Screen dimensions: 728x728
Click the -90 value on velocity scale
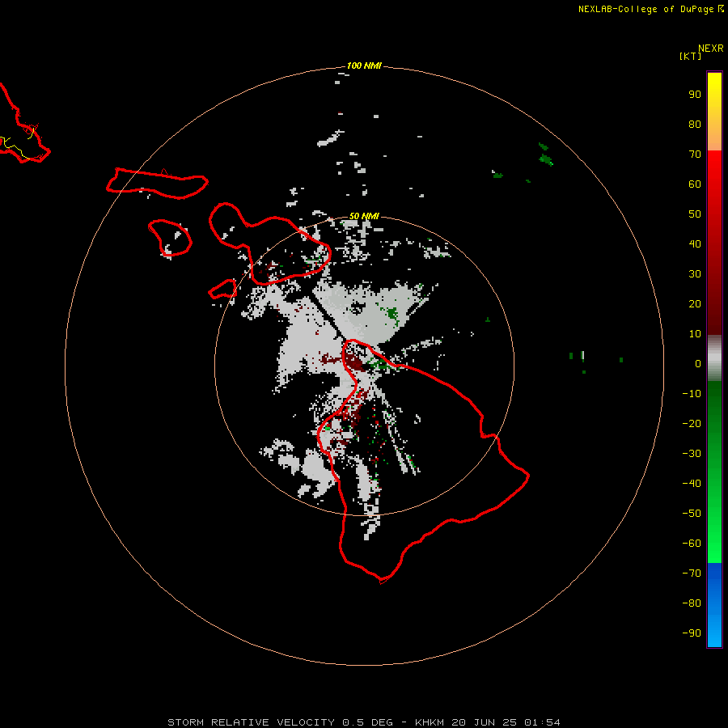click(x=692, y=633)
